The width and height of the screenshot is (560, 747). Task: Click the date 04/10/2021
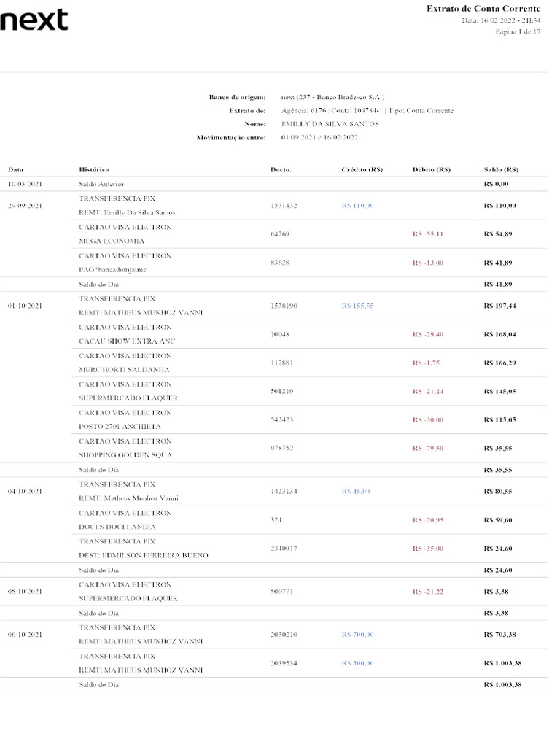pos(25,492)
